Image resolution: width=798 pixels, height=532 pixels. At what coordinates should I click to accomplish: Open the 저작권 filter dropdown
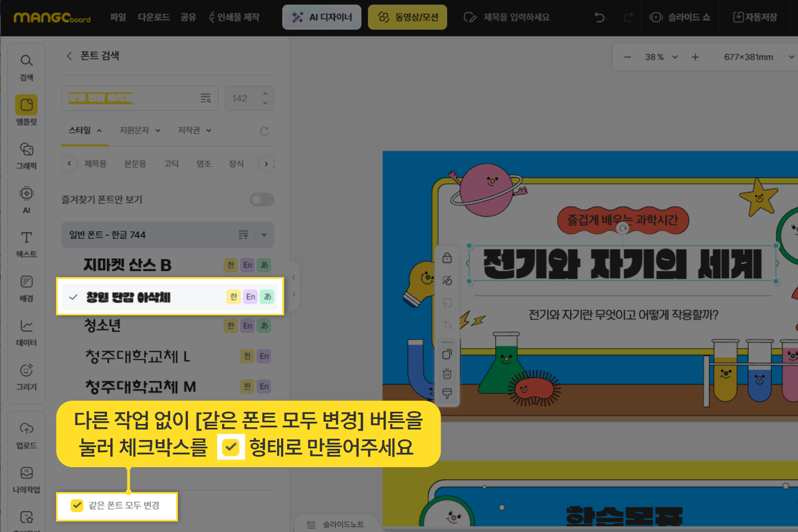coord(194,130)
